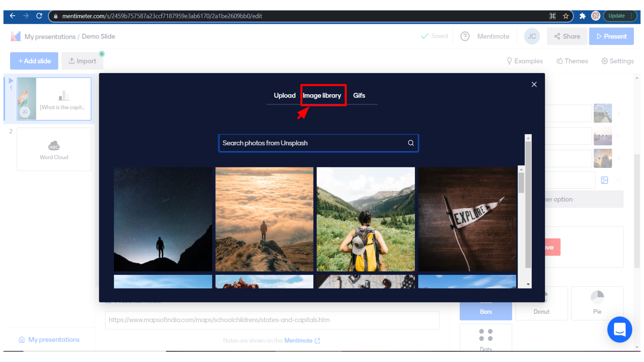Click the Mentimeter logo icon
This screenshot has height=362, width=644.
point(15,36)
